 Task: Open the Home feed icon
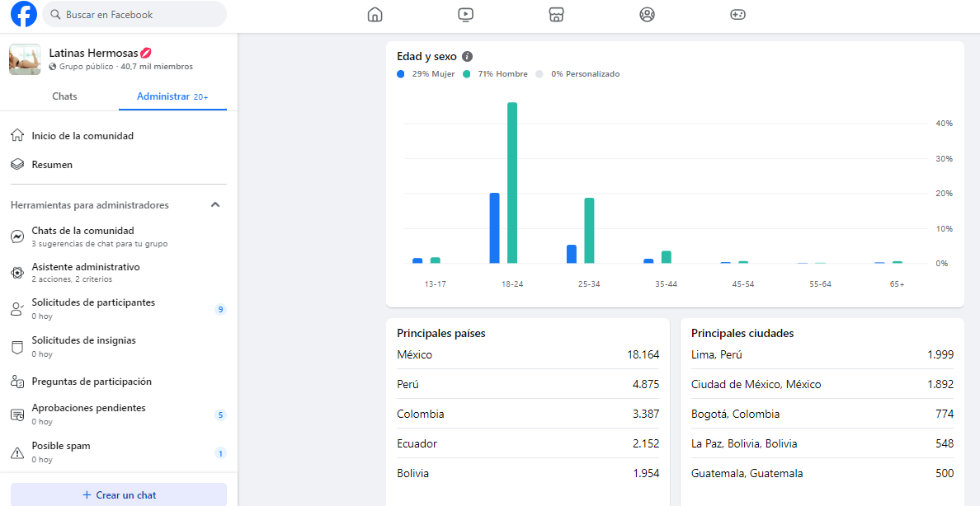375,14
